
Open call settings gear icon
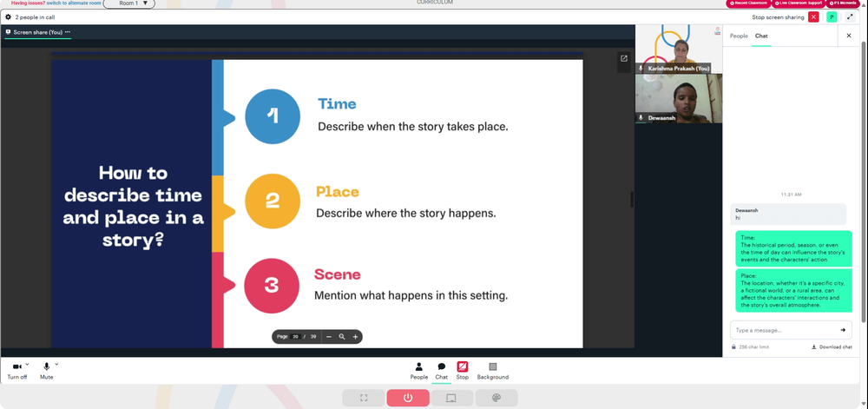point(8,17)
